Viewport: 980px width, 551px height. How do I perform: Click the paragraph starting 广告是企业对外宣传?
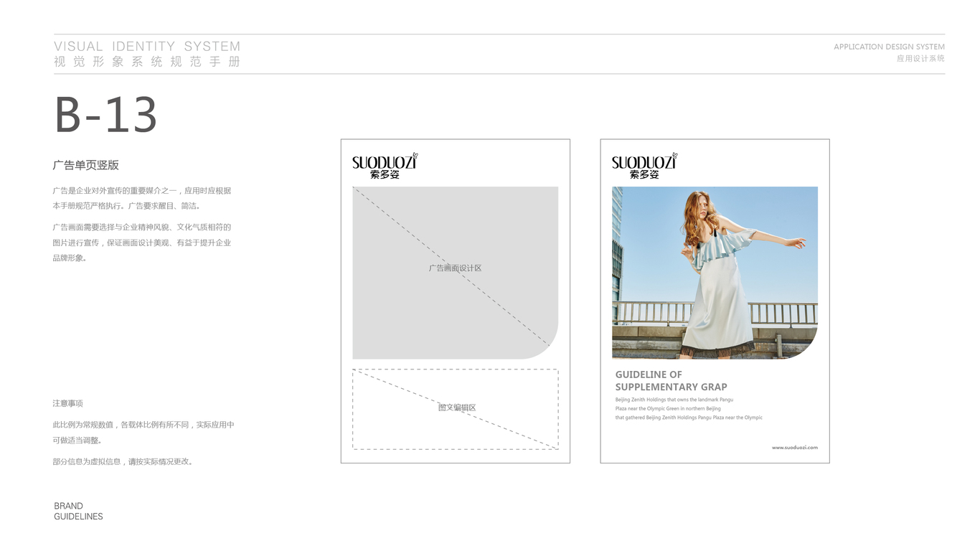point(142,198)
